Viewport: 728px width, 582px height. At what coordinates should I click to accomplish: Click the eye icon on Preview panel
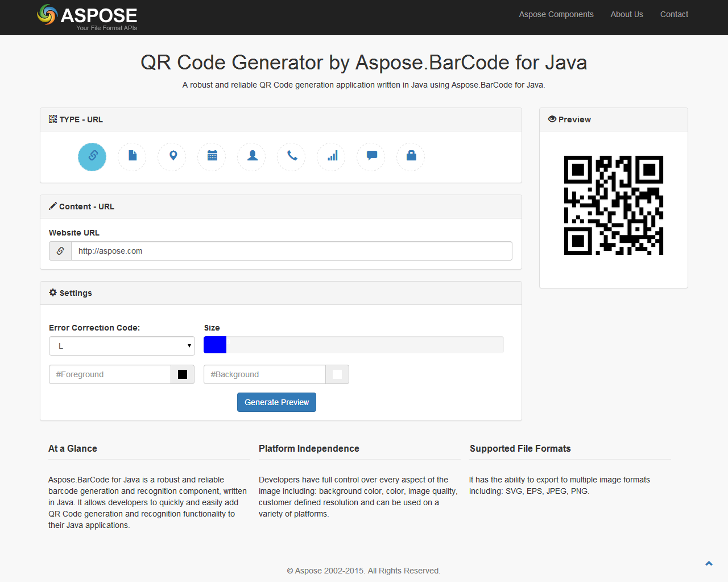tap(552, 119)
